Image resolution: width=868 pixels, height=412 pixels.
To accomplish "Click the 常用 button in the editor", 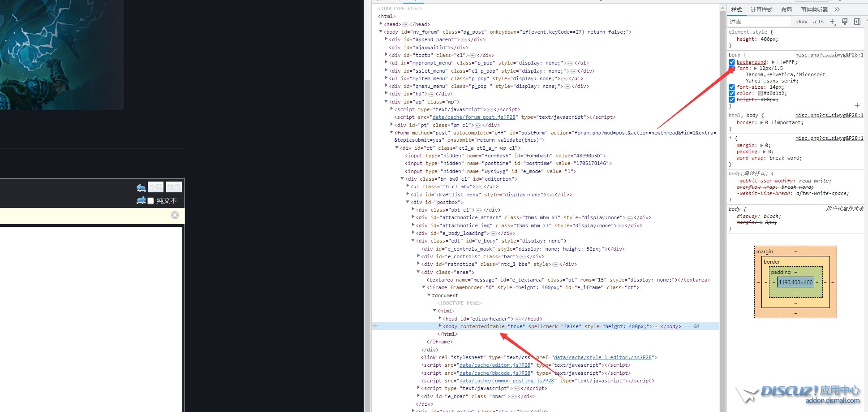I will click(174, 187).
